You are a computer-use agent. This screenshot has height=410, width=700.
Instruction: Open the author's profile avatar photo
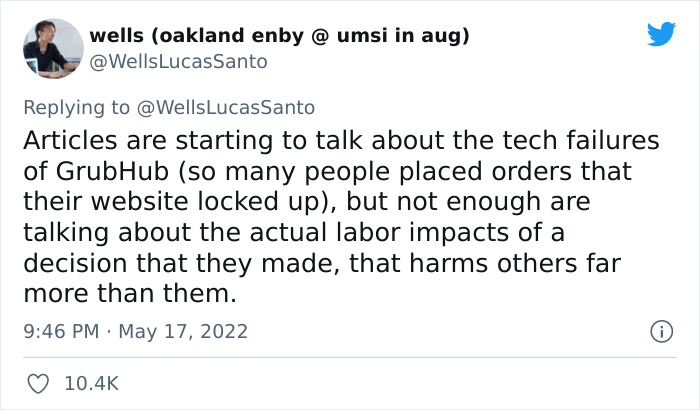[x=52, y=48]
